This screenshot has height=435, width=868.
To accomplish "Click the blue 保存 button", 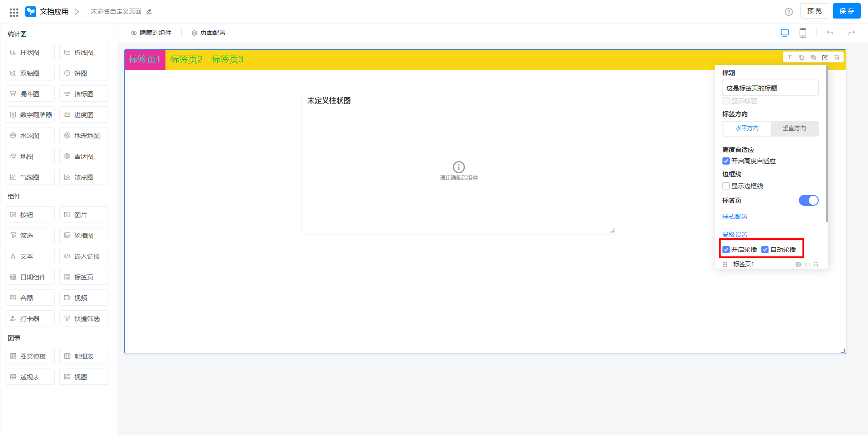I will (846, 11).
